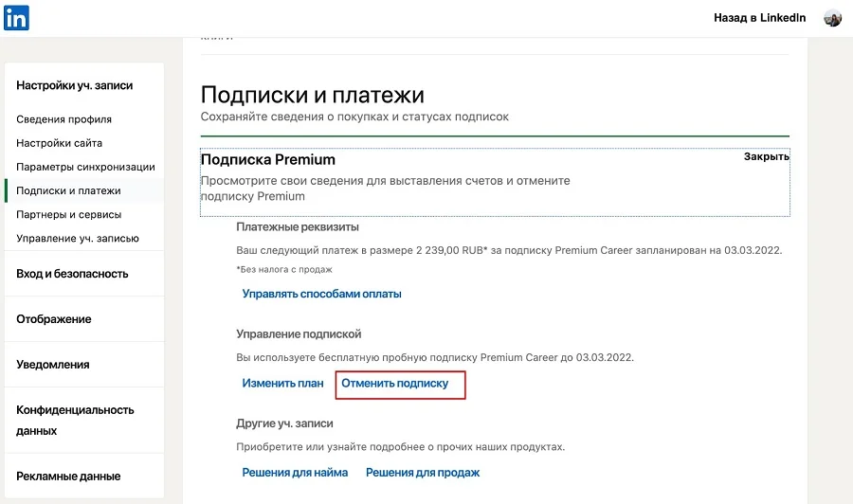Expand Настройки уч. записи section

(x=75, y=85)
